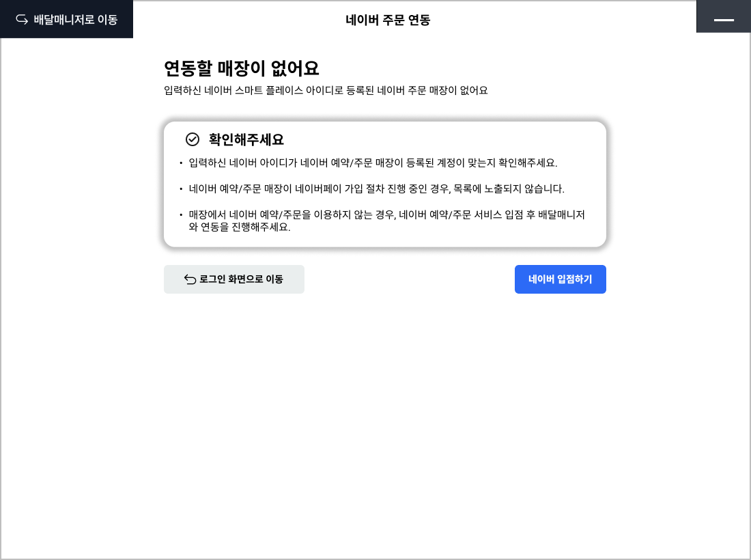The height and width of the screenshot is (560, 751).
Task: Click the circled checkmark icon next to 확인해주세요
Action: [x=193, y=139]
